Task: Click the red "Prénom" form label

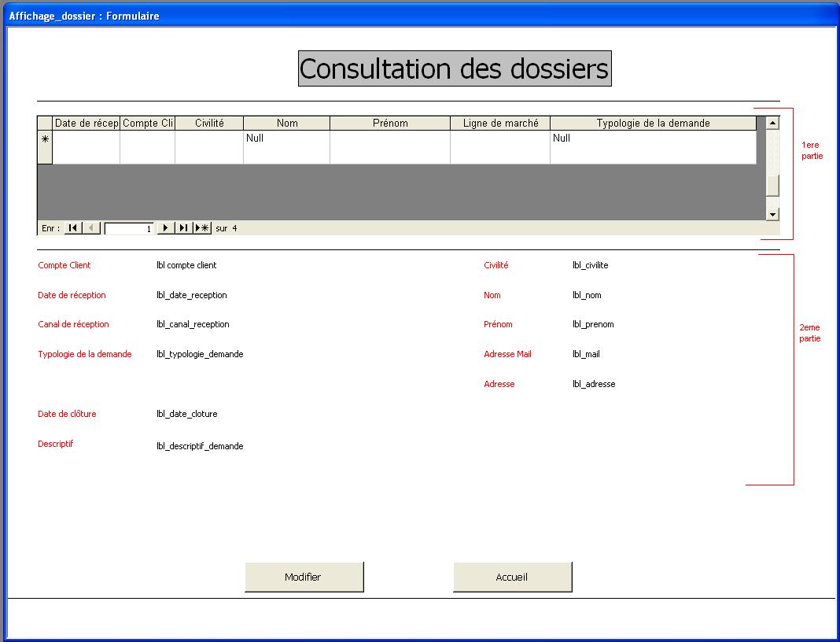Action: (498, 324)
